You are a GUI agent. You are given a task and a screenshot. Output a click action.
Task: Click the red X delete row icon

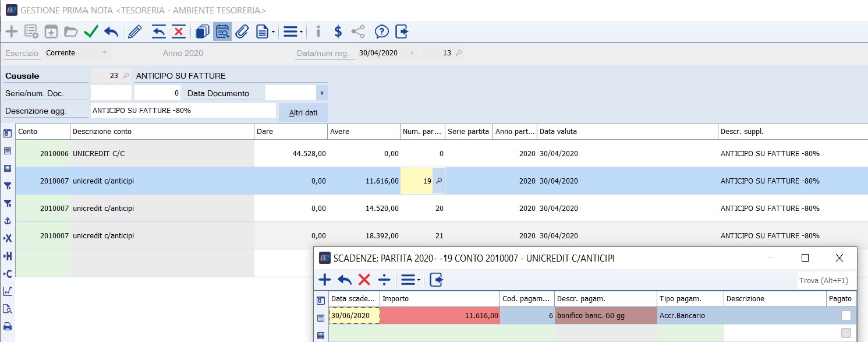click(179, 31)
